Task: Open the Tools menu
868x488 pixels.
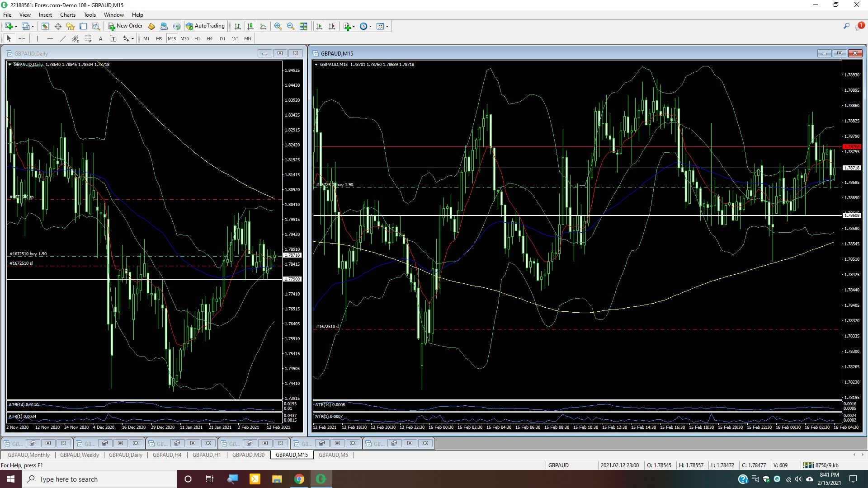Action: 90,14
